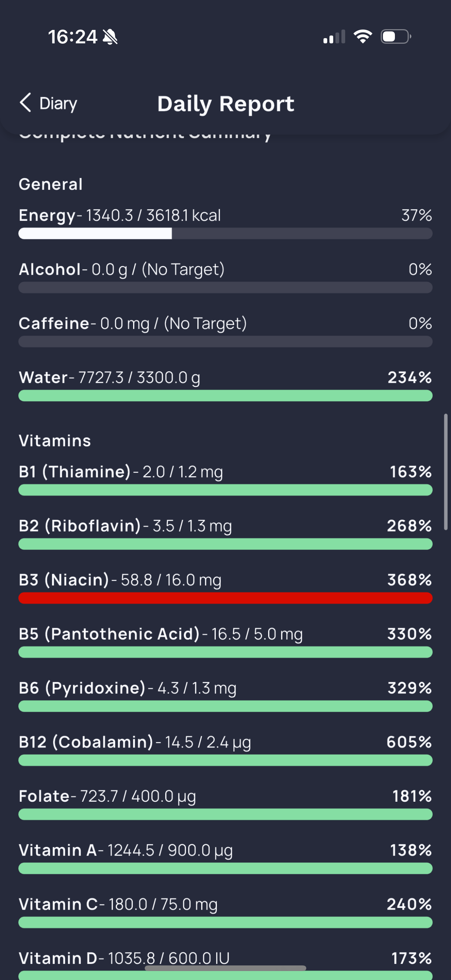Tap the Wi-Fi status icon
Screen dimensions: 451x980
pos(363,37)
